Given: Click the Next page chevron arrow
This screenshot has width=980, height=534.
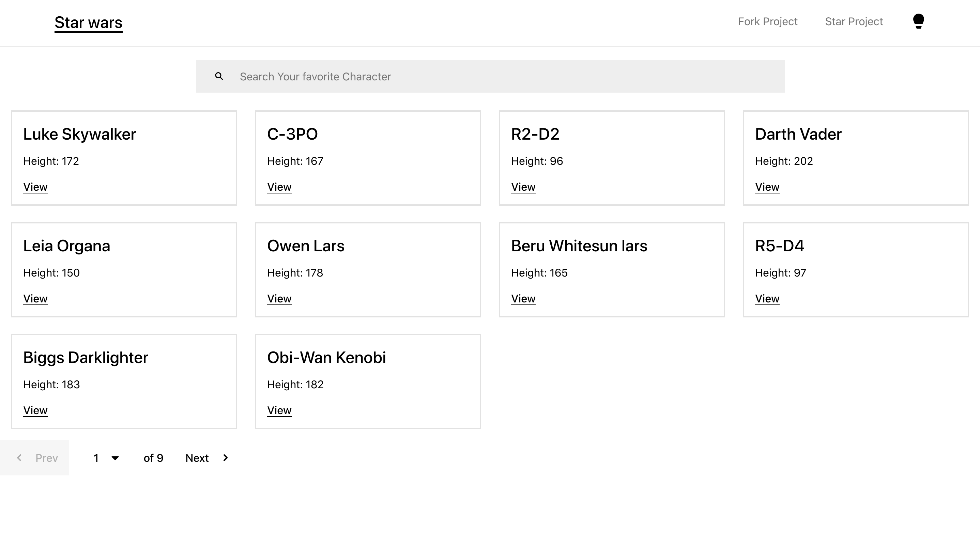Looking at the screenshot, I should (x=225, y=458).
